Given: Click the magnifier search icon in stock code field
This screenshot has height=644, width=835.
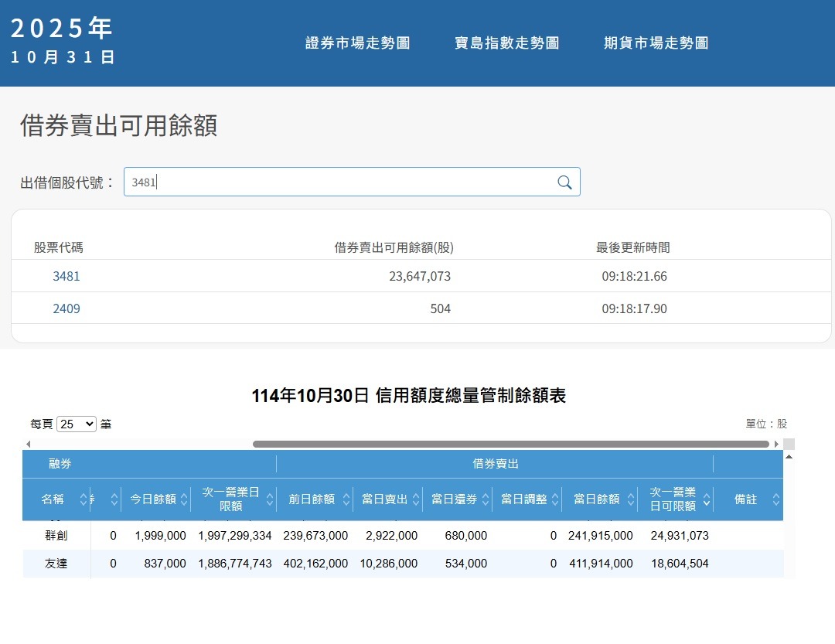Looking at the screenshot, I should (564, 182).
